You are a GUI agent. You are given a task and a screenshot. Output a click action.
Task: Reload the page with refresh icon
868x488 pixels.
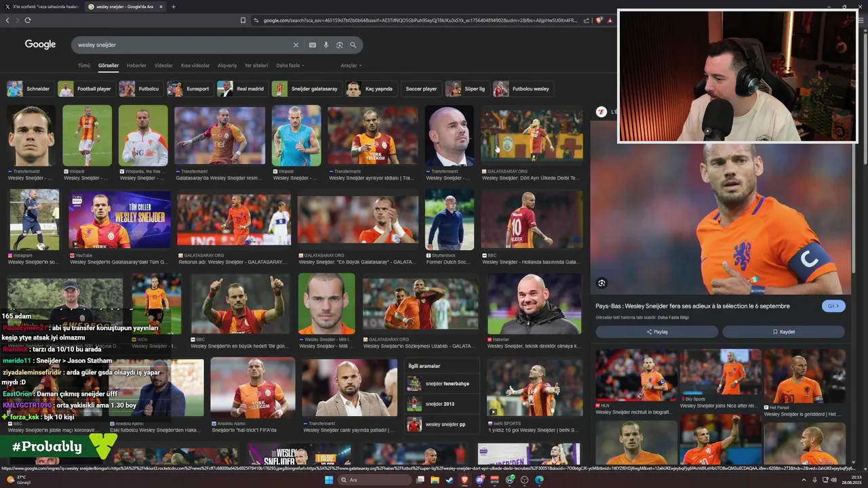(x=28, y=20)
